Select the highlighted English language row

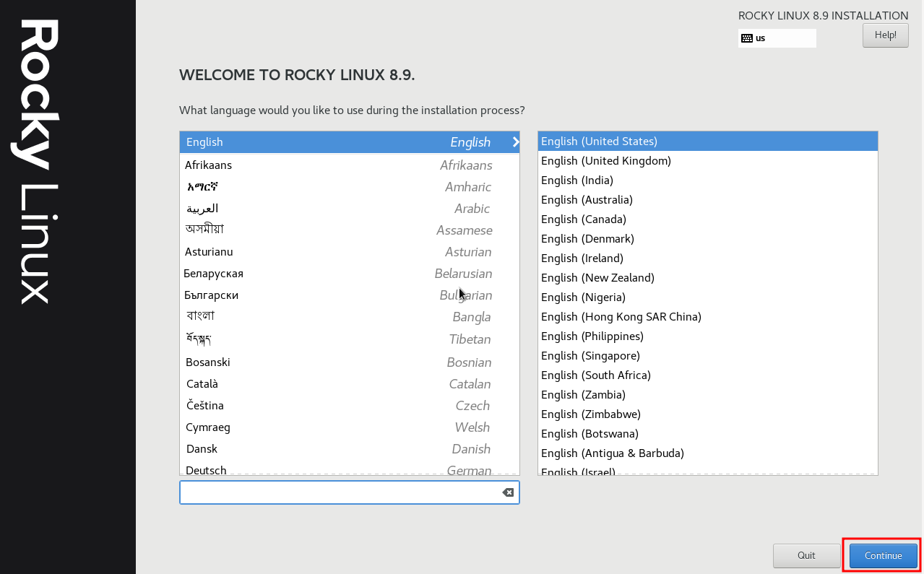coord(350,142)
